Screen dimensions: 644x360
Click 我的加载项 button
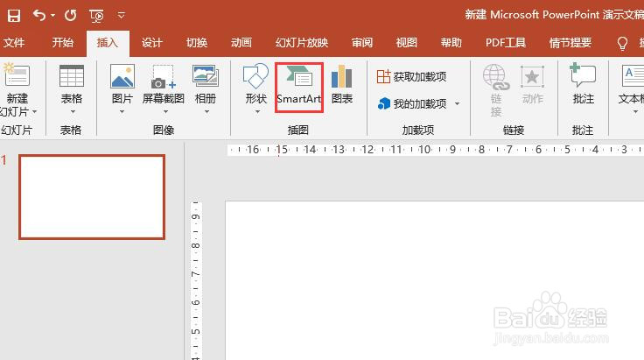point(412,104)
